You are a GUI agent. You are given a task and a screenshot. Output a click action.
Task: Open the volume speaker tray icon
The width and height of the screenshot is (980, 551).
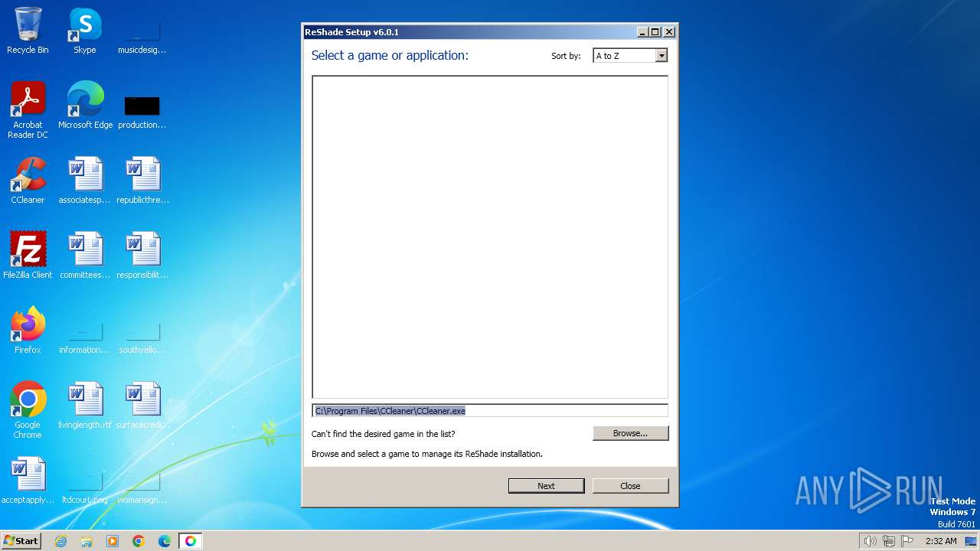tap(870, 541)
